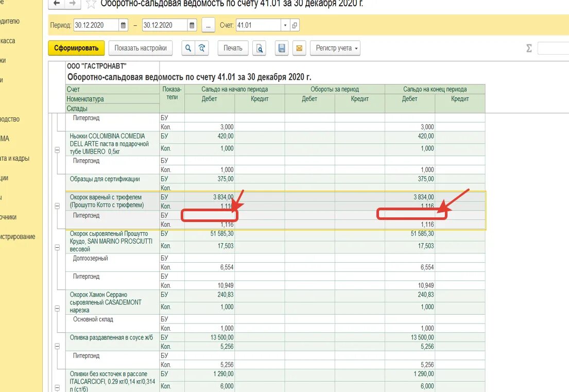Open calendar for period start date
Image resolution: width=569 pixels, height=392 pixels.
point(124,25)
